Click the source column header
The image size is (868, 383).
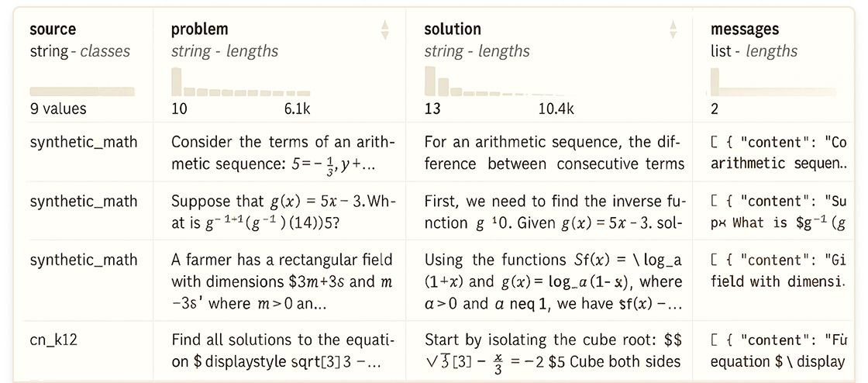click(x=53, y=29)
